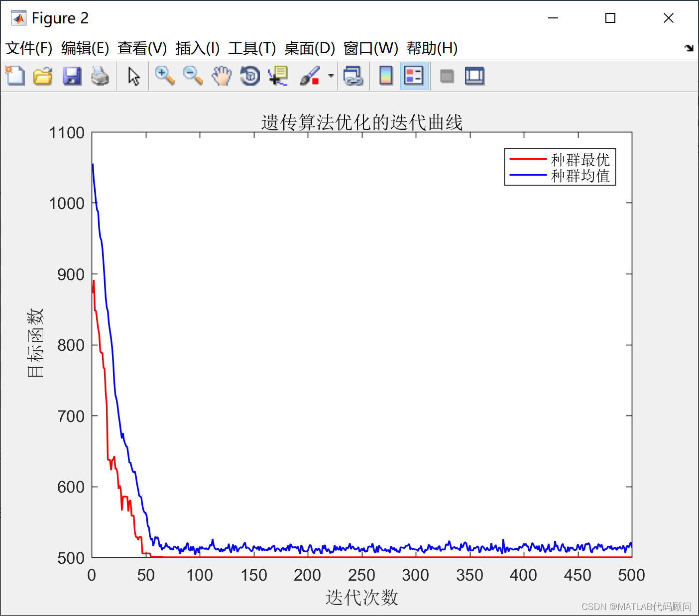Image resolution: width=699 pixels, height=616 pixels.
Task: Open the 插入(I) menu
Action: 198,48
